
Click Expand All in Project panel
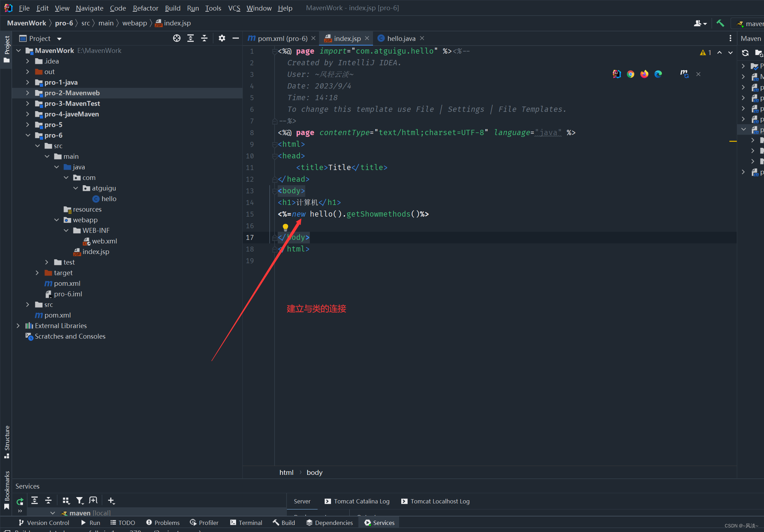point(191,38)
